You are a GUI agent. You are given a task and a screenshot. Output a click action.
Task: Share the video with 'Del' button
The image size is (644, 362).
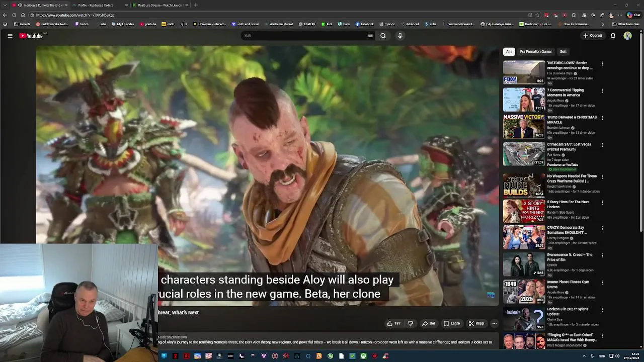428,323
